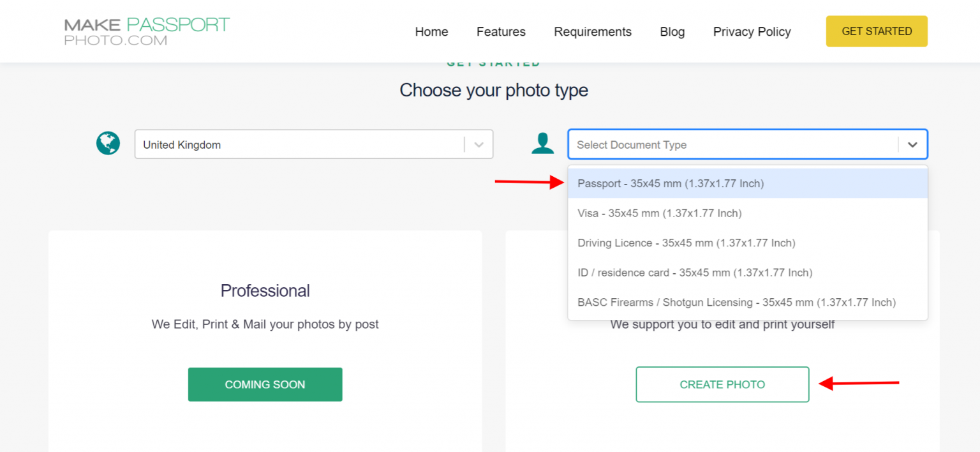The height and width of the screenshot is (452, 980).
Task: Collapse the document type dropdown chevron
Action: [912, 145]
